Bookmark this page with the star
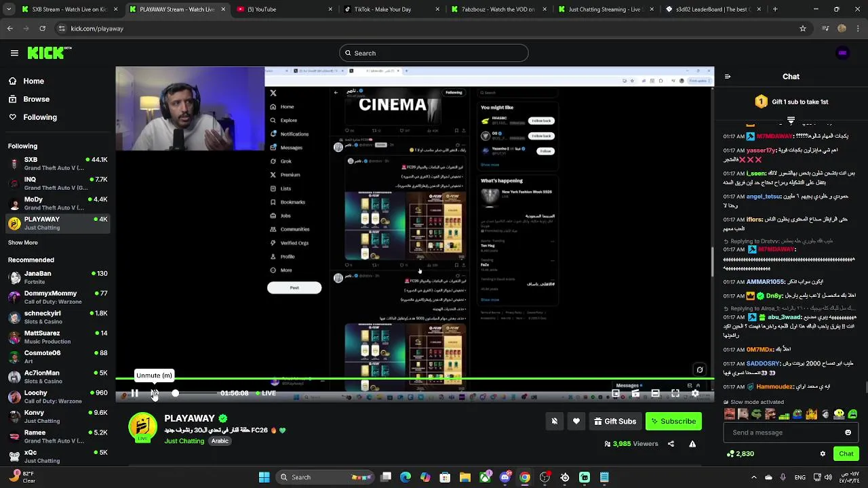The image size is (868, 488). tap(803, 28)
